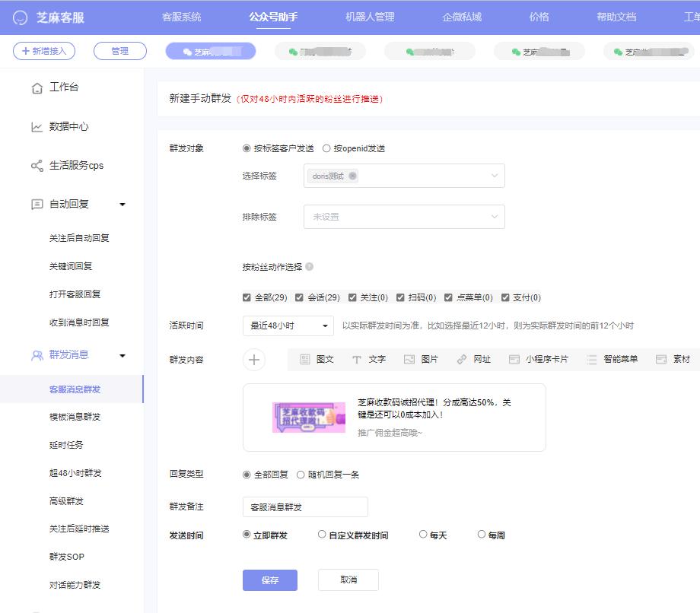Select the 网址 link content icon
Image resolution: width=700 pixels, height=613 pixels.
474,359
